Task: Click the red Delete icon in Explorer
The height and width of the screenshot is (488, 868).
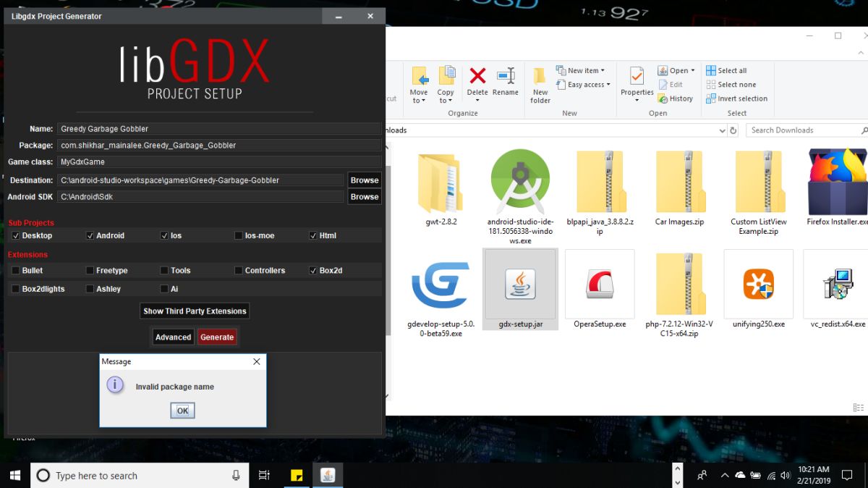Action: click(477, 76)
